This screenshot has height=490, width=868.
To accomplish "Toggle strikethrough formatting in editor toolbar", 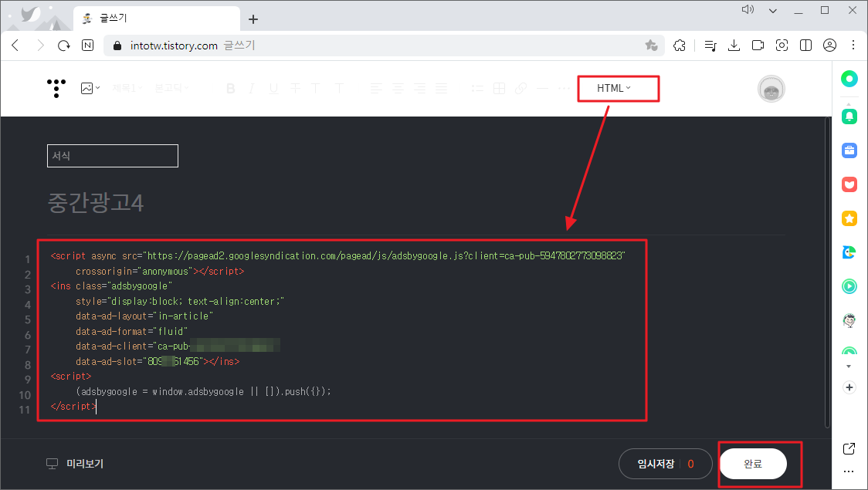I will coord(295,89).
